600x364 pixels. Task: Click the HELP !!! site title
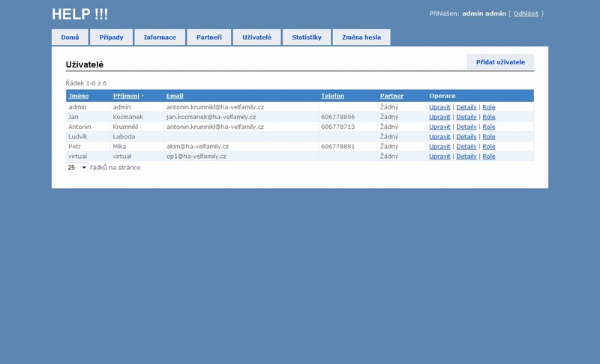click(80, 14)
